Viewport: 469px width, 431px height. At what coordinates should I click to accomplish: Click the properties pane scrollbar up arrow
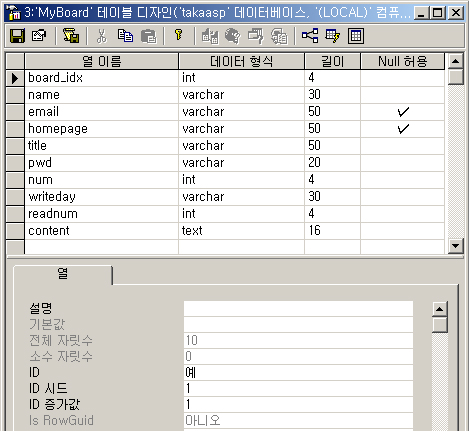pyautogui.click(x=440, y=309)
